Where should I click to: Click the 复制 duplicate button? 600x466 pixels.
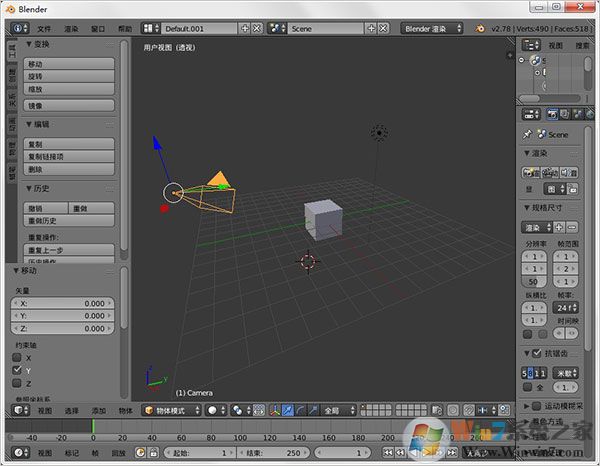tap(68, 144)
